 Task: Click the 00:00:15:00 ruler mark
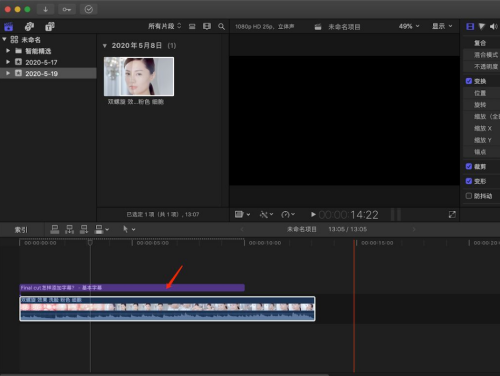click(x=377, y=243)
